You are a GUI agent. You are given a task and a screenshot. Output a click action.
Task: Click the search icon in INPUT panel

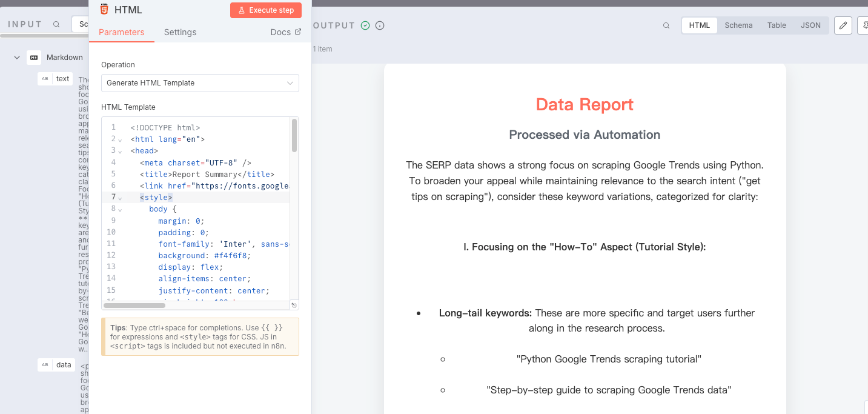pos(56,25)
